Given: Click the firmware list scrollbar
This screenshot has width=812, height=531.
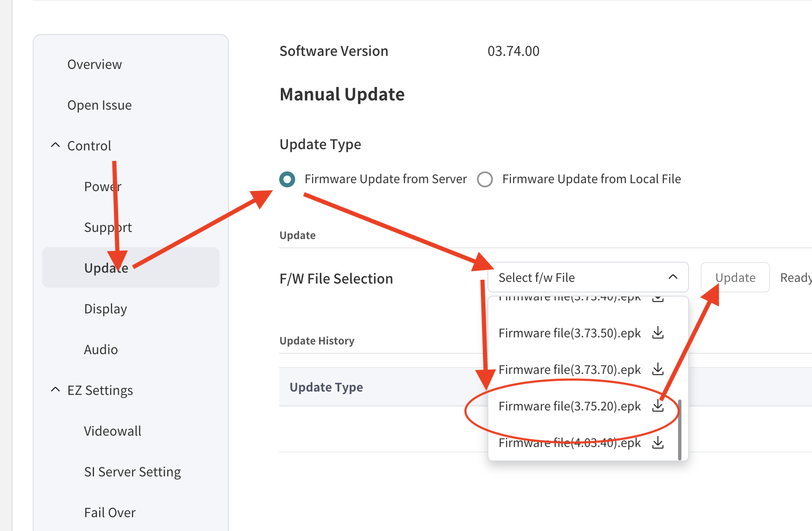Looking at the screenshot, I should click(679, 428).
